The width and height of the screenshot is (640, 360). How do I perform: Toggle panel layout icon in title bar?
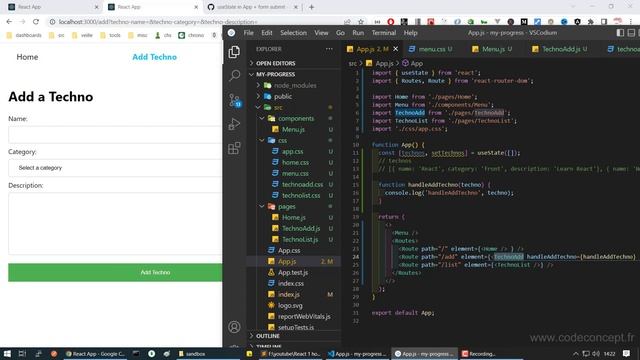pyautogui.click(x=631, y=33)
